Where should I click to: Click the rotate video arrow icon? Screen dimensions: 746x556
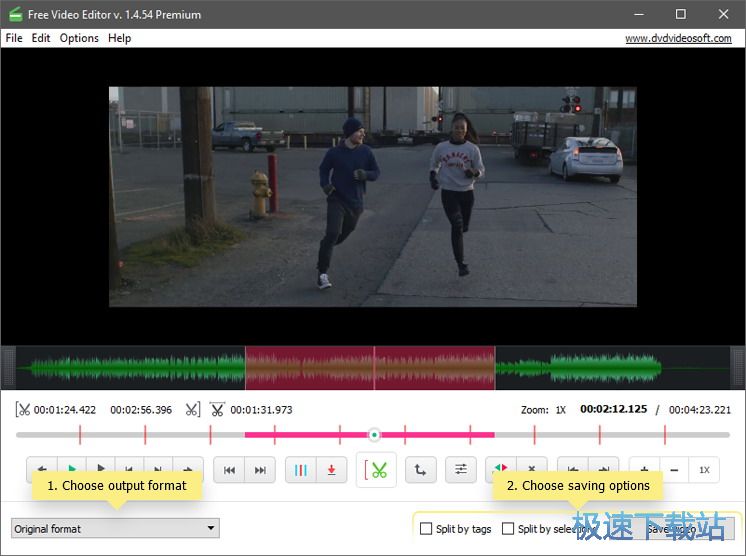click(x=421, y=470)
